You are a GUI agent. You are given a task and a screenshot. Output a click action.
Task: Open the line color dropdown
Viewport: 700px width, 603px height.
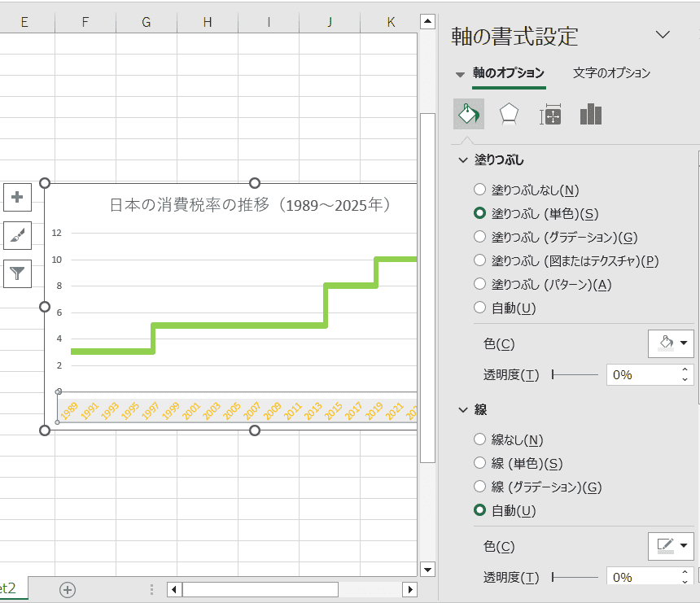point(672,546)
